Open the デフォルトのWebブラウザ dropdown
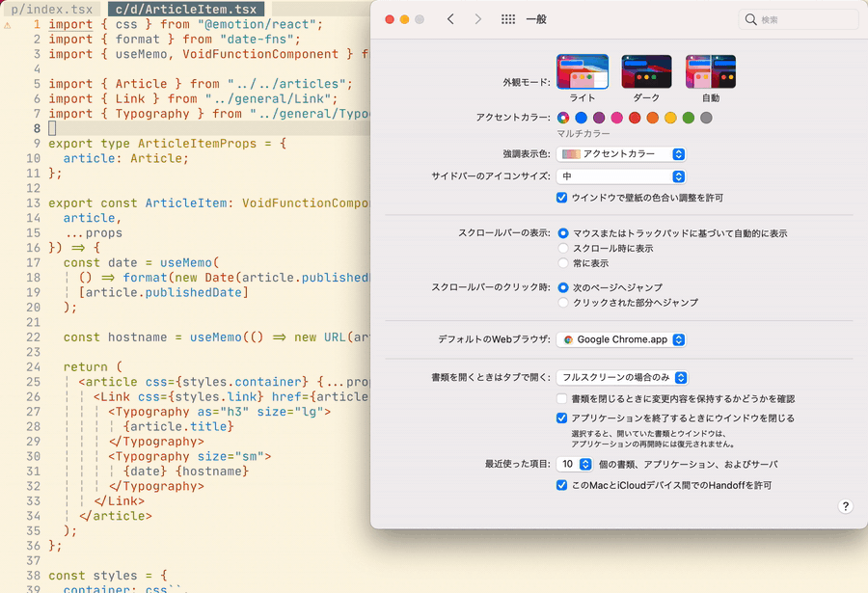Screen dimensions: 868x593 pos(621,339)
